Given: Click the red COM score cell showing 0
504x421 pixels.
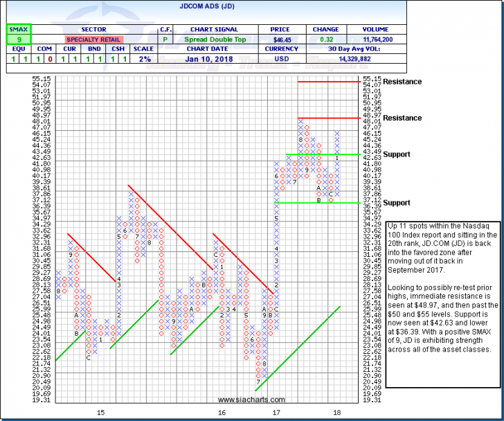Looking at the screenshot, I should point(43,60).
